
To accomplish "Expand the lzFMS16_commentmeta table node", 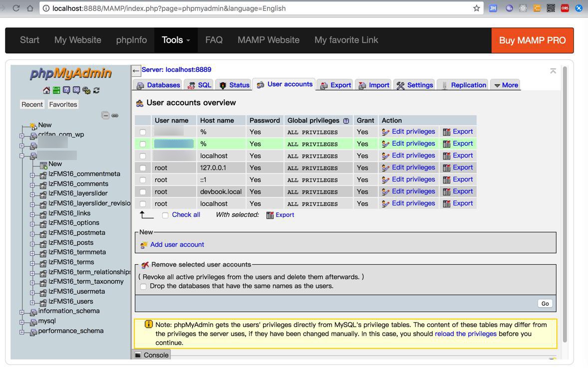I will click(32, 175).
